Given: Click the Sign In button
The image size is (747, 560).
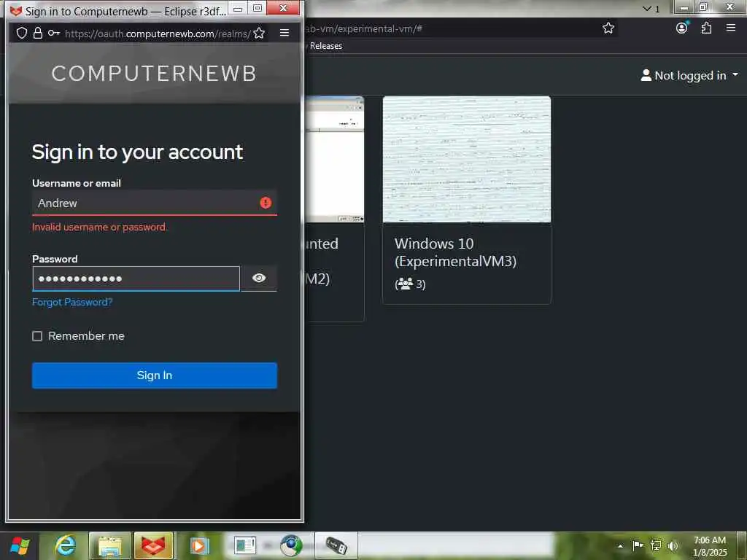Looking at the screenshot, I should pyautogui.click(x=155, y=376).
